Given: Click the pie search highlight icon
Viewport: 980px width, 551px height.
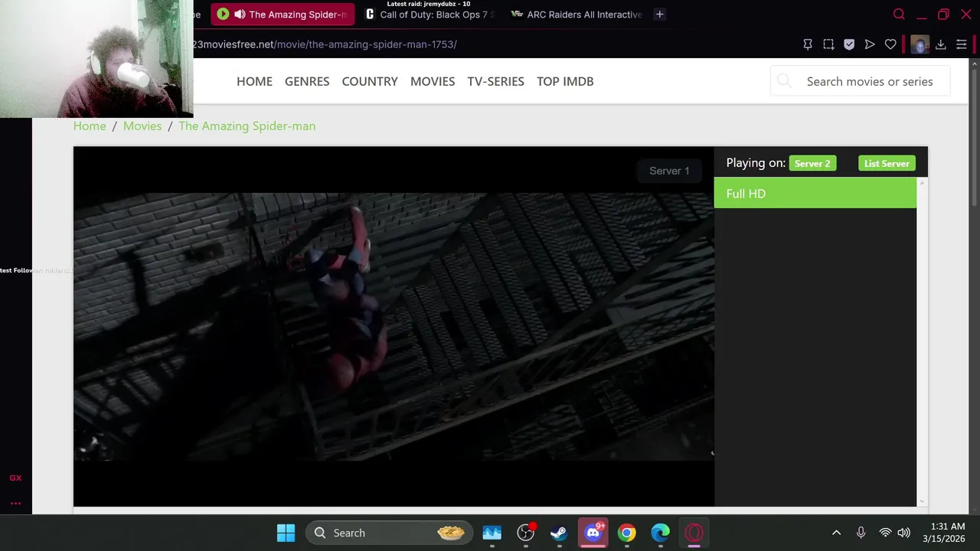Looking at the screenshot, I should pos(450,533).
